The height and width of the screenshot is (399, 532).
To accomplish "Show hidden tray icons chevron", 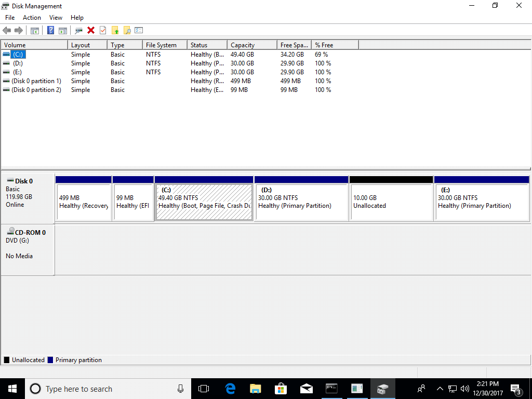I will pos(440,389).
